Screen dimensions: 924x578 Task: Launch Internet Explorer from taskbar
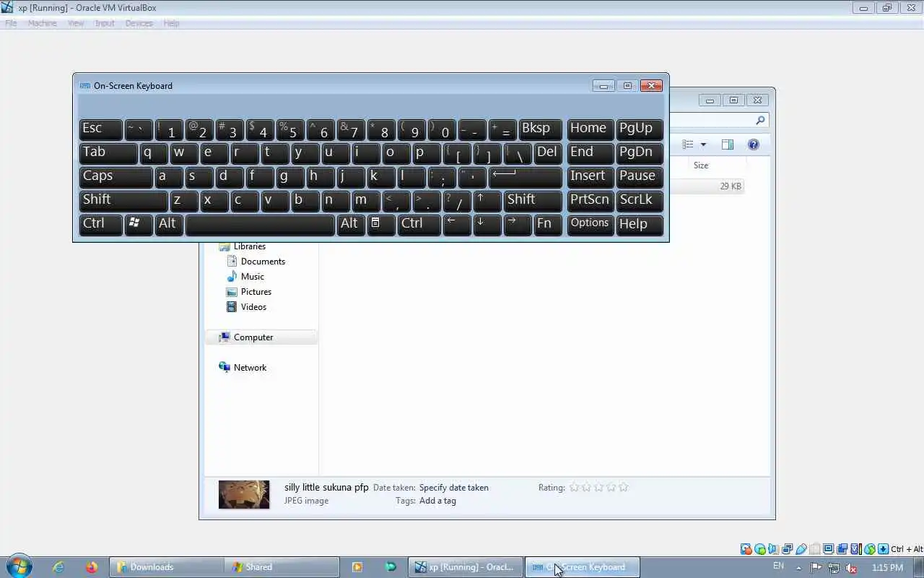[58, 567]
